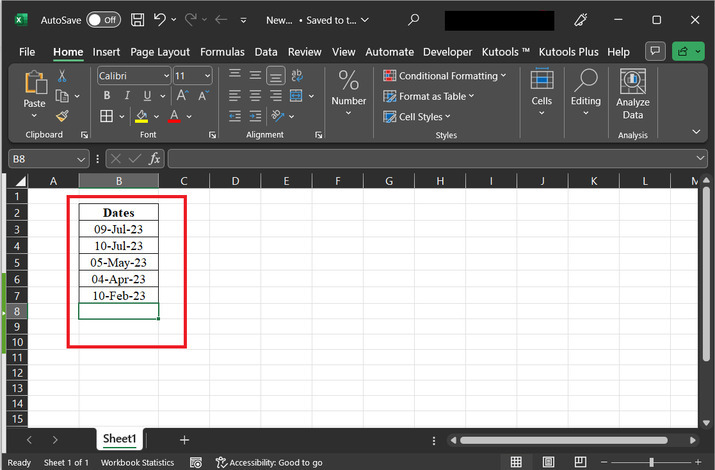Toggle Bold formatting

[x=107, y=96]
